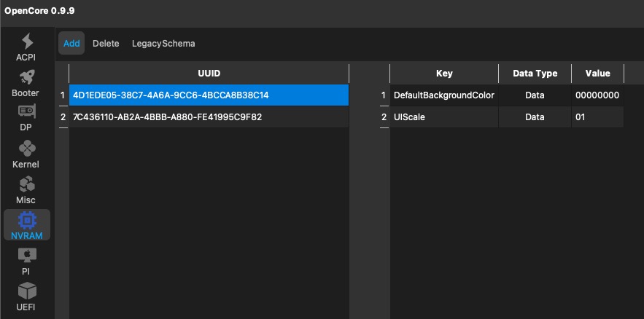Click the DefaultBackgroundColor key cell
644x319 pixels.
coord(443,95)
